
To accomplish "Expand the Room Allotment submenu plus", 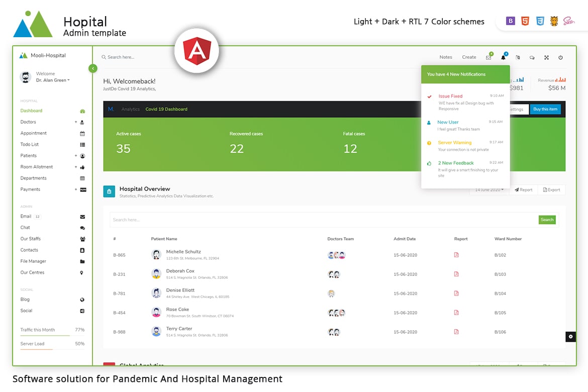I will click(76, 167).
